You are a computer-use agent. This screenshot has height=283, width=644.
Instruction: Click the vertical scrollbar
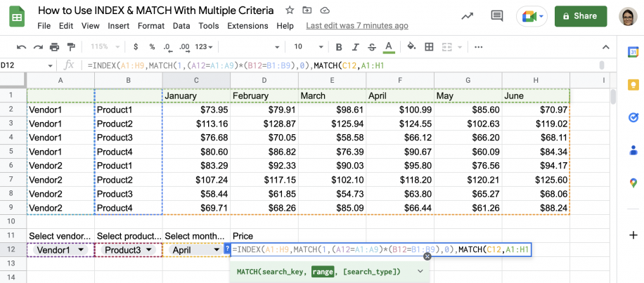click(613, 97)
